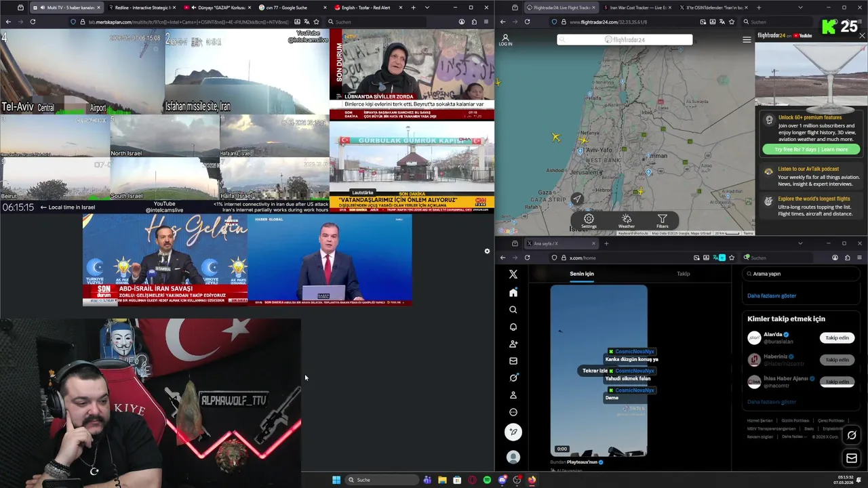Click translate icon in x.com address bar
868x488 pixels.
(714, 258)
